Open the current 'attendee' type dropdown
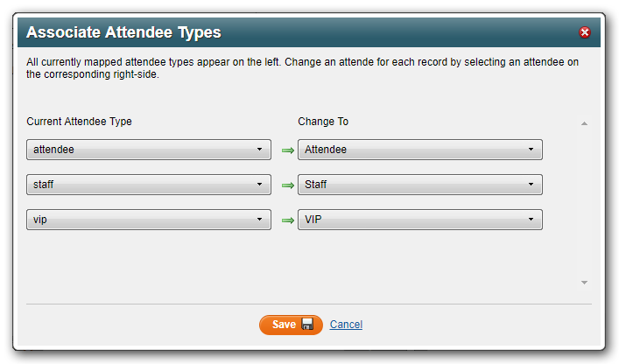The width and height of the screenshot is (619, 364). [x=149, y=150]
